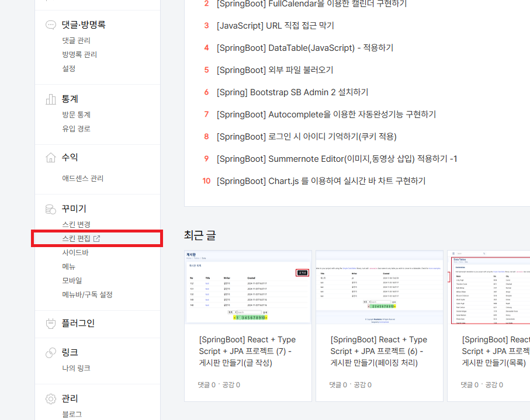Screen dimensions: 530x420
Task: Open post Chart.js 실시간 바 차트 구현하기
Action: [321, 181]
